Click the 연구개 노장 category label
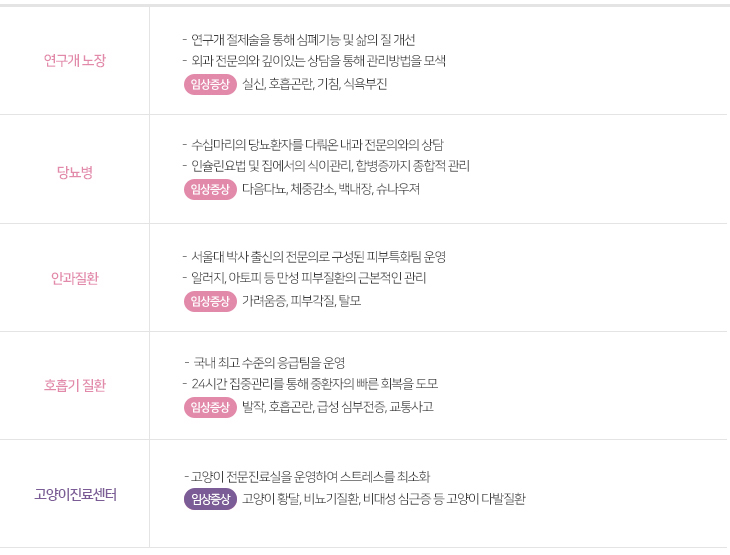The image size is (730, 555). [74, 60]
